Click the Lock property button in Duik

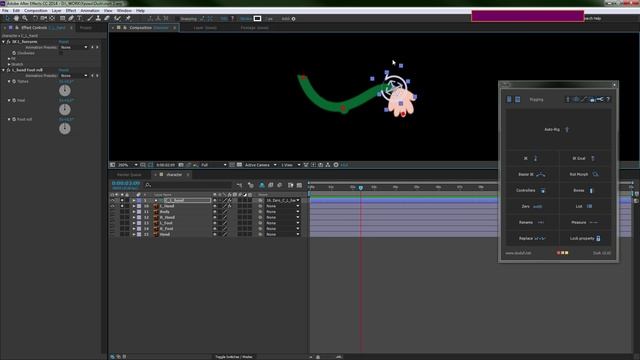[585, 238]
